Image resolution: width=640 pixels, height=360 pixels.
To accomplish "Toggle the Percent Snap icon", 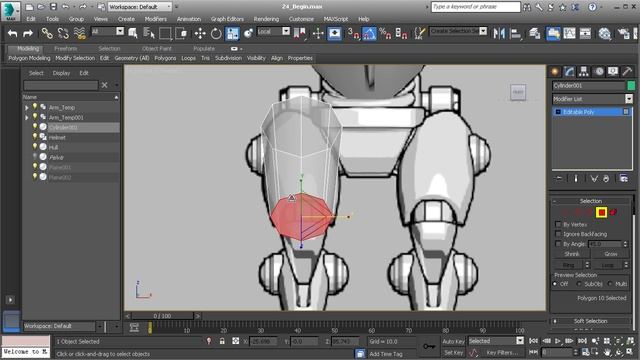I will point(385,33).
